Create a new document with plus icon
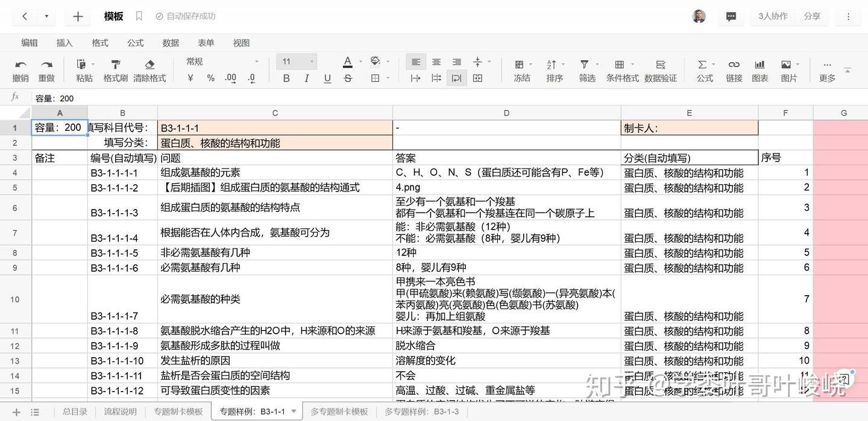Viewport: 868px width, 421px height. coord(78,16)
